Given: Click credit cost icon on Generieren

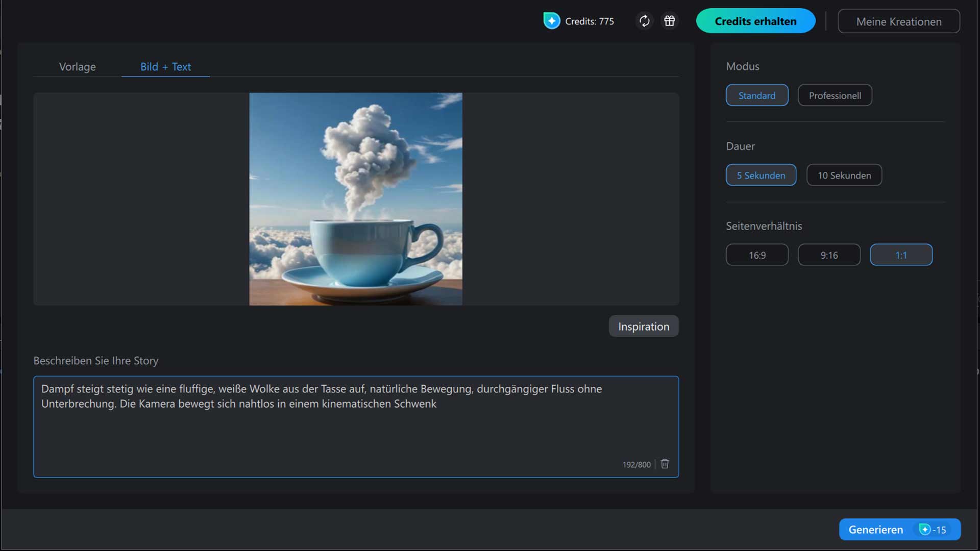Looking at the screenshot, I should point(924,530).
